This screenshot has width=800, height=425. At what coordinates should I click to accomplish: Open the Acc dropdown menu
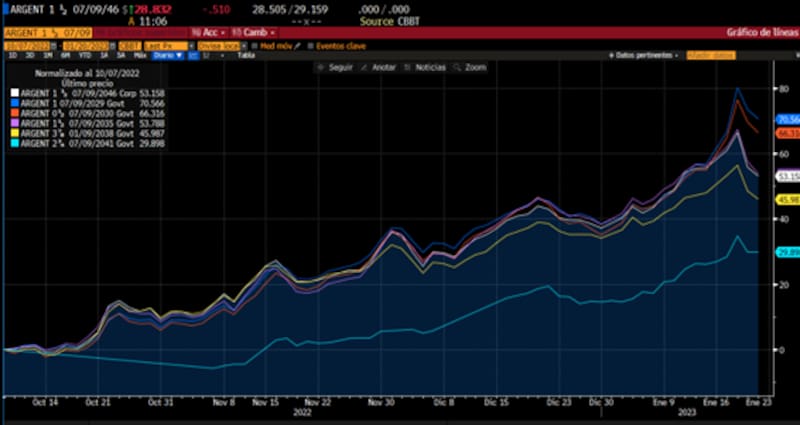[x=212, y=32]
